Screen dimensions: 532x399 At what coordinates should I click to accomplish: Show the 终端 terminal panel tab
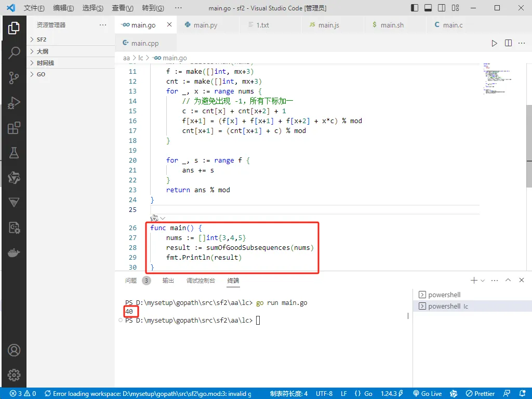pos(233,280)
